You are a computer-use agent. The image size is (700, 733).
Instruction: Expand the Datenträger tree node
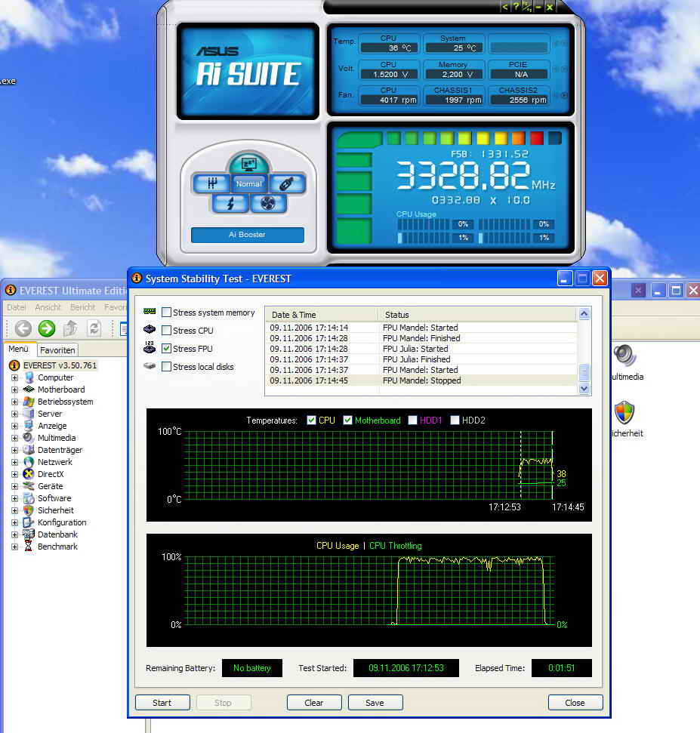(x=14, y=450)
